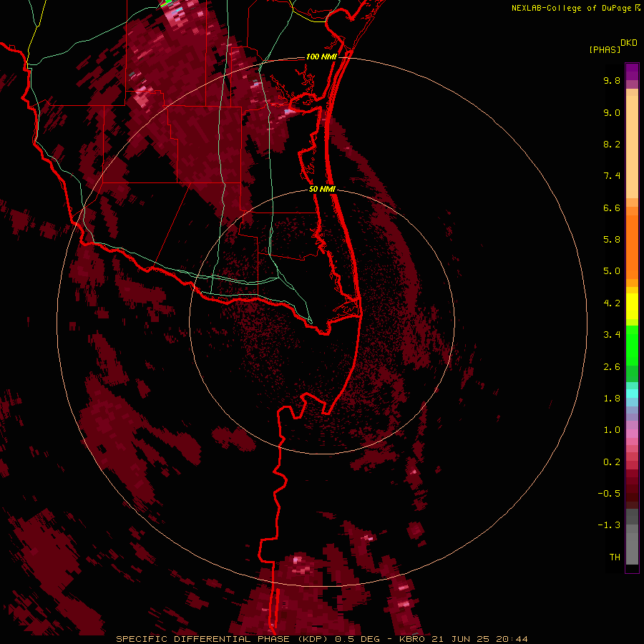Click the [PHAS] unit label
644x644 pixels.
click(x=605, y=49)
